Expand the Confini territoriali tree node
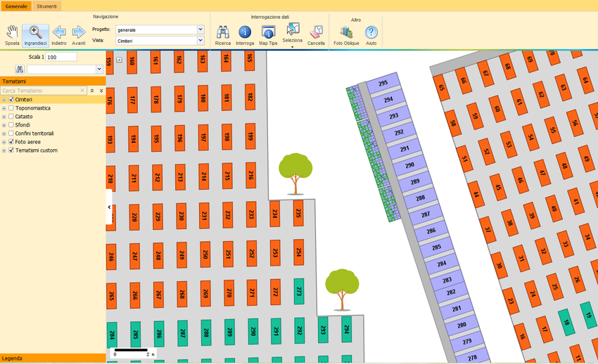The height and width of the screenshot is (364, 598). 4,134
